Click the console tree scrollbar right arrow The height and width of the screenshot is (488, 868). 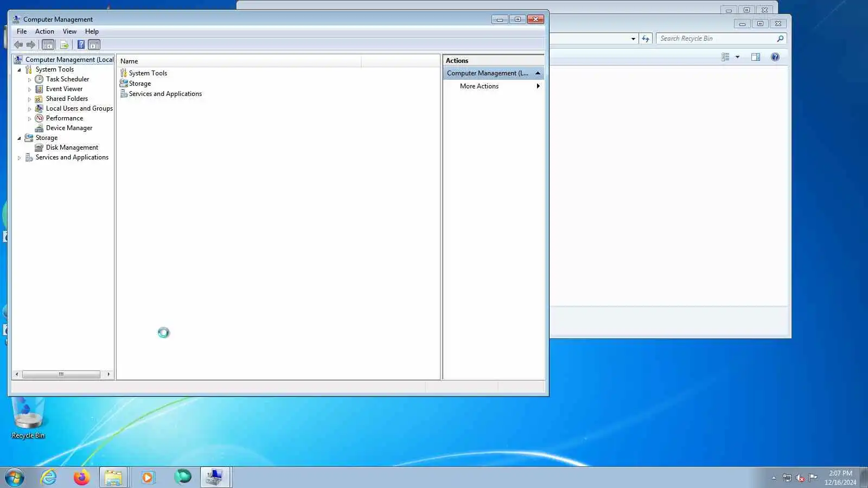(x=108, y=374)
